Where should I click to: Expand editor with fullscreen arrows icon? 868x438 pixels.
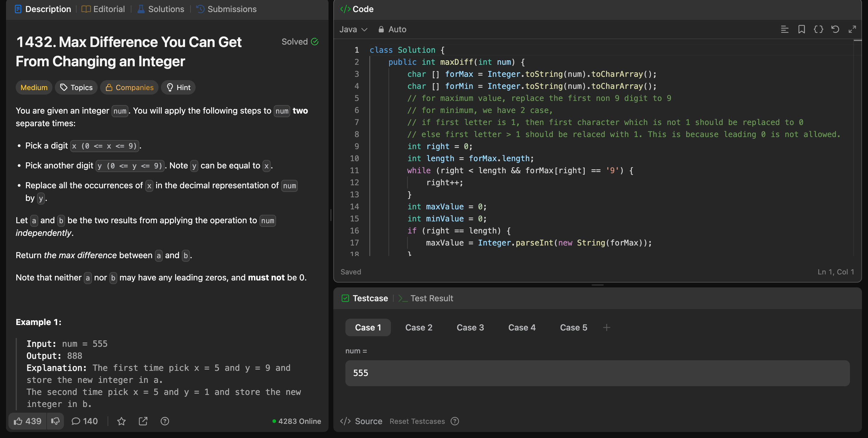(x=852, y=29)
